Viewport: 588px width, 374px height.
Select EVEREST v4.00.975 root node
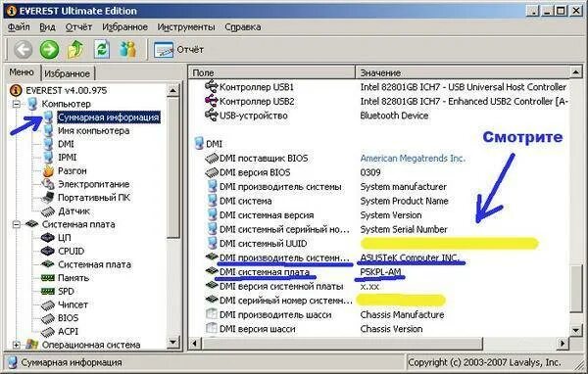click(x=66, y=90)
